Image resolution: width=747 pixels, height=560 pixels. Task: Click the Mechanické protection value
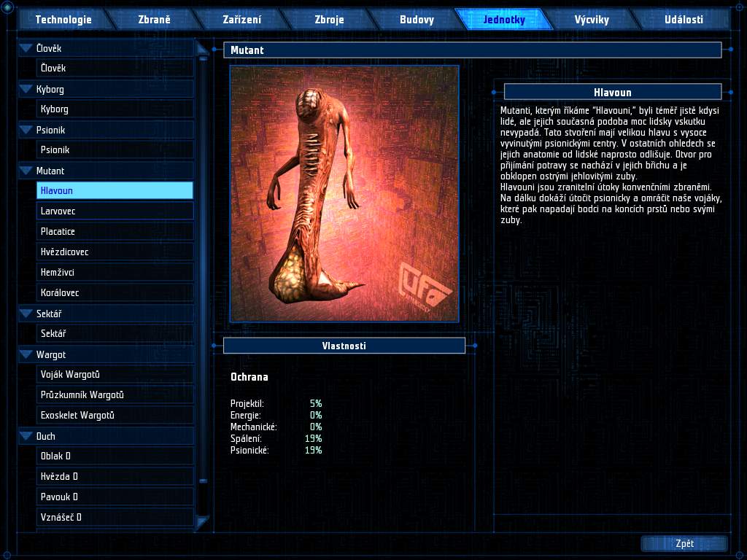click(316, 427)
